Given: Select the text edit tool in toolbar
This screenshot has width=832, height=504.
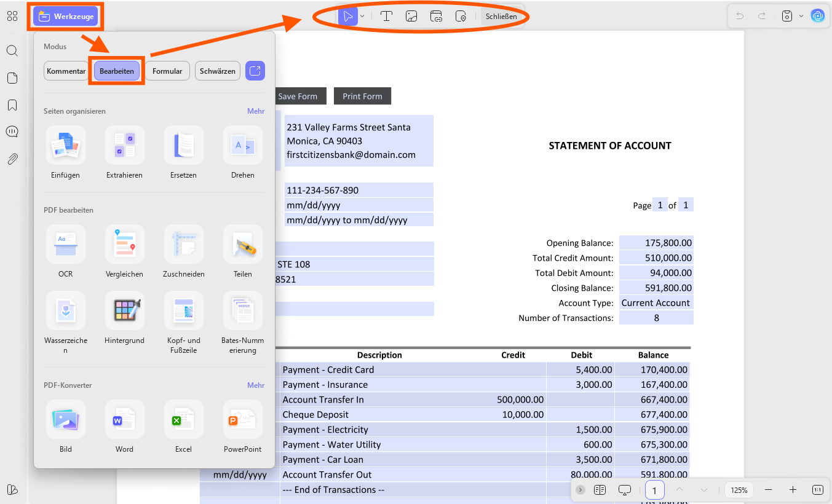Looking at the screenshot, I should 386,17.
